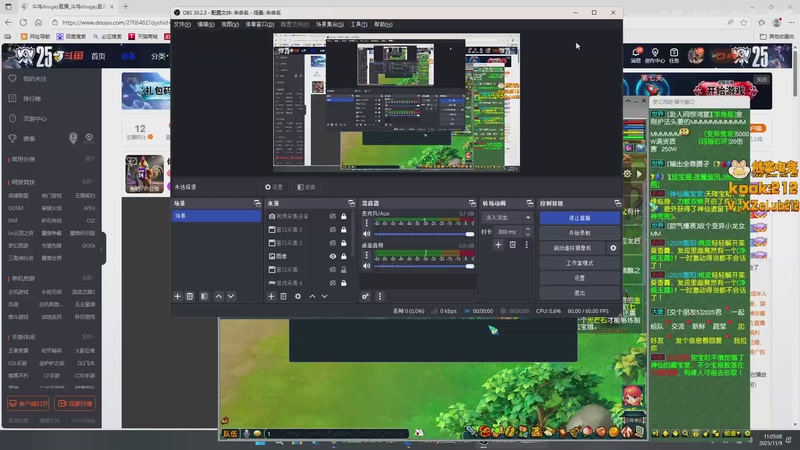The width and height of the screenshot is (800, 450).
Task: Pop out the 混音器 dock with its float icon
Action: tap(472, 204)
